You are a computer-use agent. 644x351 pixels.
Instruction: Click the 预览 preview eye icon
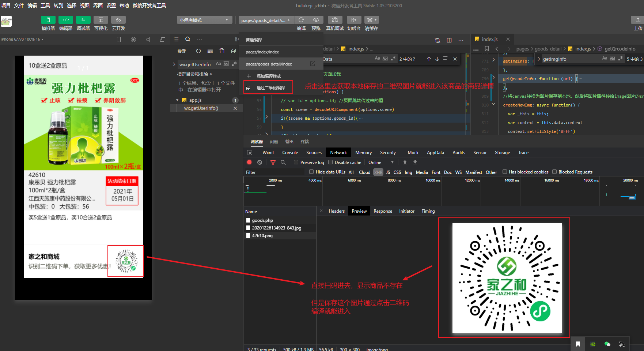[316, 20]
